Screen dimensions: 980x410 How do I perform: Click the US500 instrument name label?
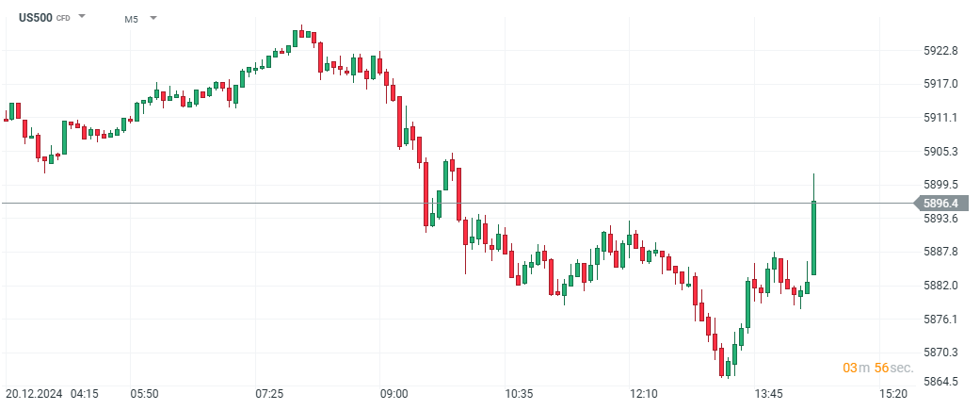pos(35,17)
